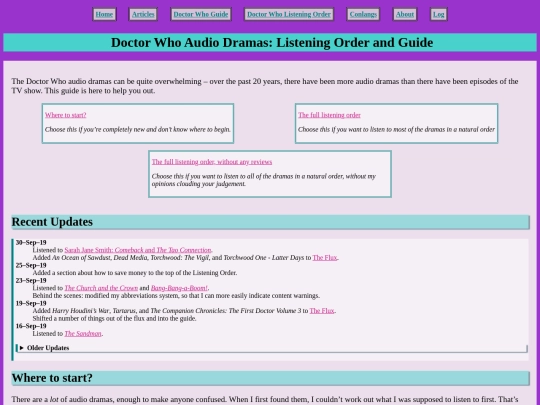Open The Flux link in 19-Sep-19 entry
The height and width of the screenshot is (405, 540).
click(322, 311)
